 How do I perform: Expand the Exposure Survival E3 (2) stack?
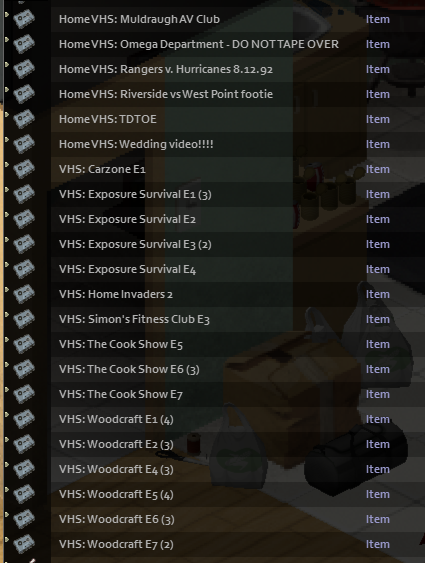(6, 239)
